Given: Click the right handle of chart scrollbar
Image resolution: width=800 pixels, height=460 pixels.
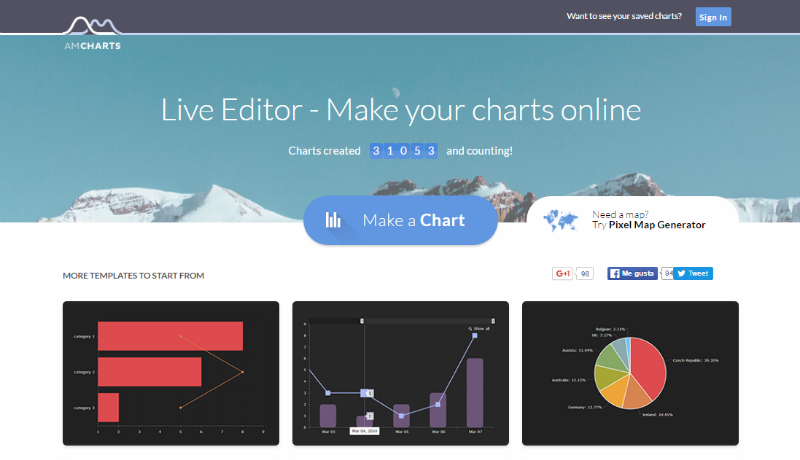Looking at the screenshot, I should (x=493, y=321).
